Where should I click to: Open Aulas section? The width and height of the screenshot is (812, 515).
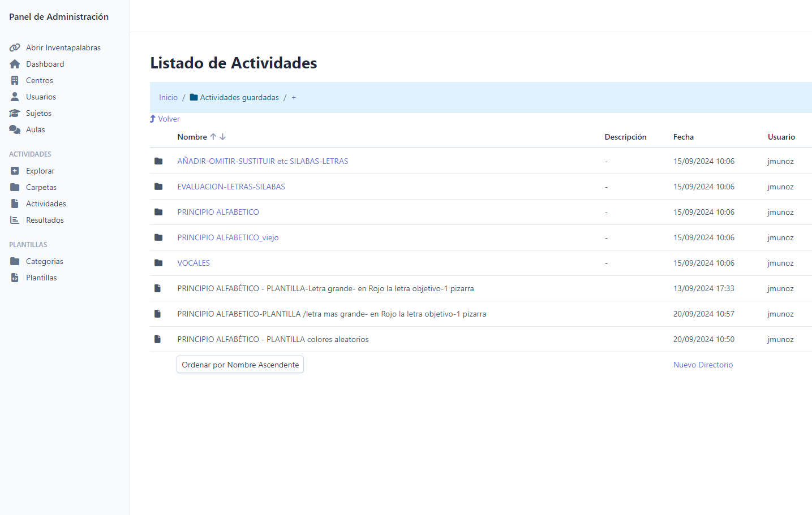click(35, 129)
